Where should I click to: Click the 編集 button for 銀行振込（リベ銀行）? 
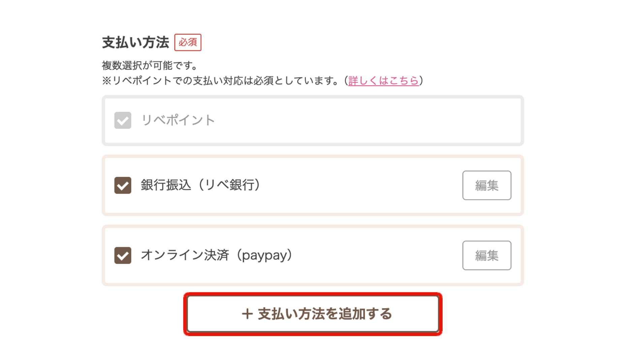[487, 185]
